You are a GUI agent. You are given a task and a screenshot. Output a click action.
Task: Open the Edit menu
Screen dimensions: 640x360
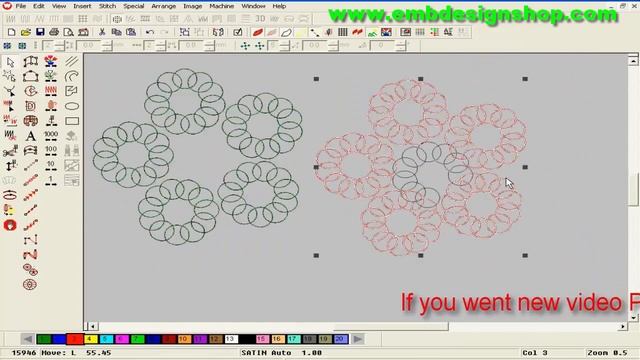point(39,6)
